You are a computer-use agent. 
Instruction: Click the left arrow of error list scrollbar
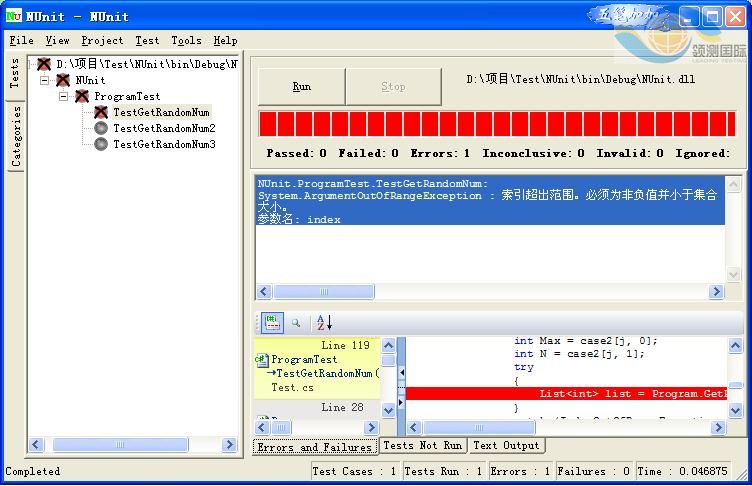click(264, 291)
